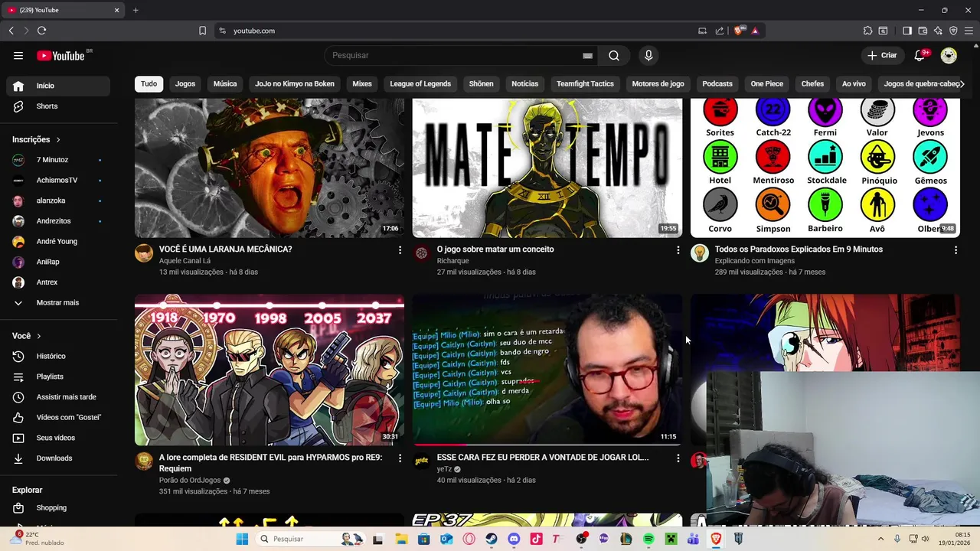980x551 pixels.
Task: Open the Richarque channel link
Action: click(452, 261)
